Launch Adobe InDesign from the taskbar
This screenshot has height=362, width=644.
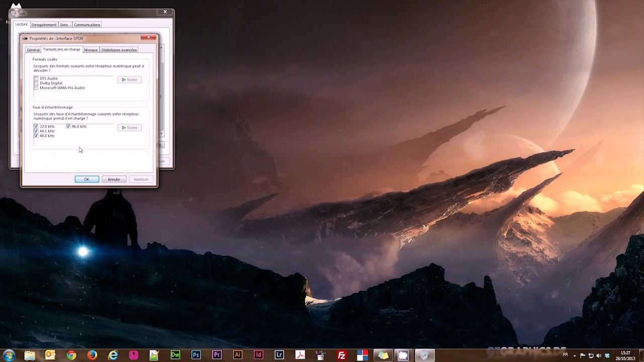[259, 355]
